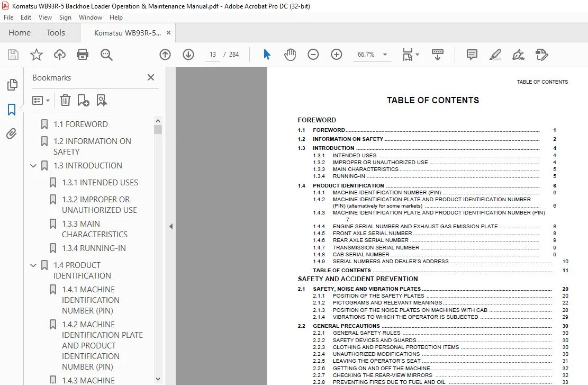Select the 1.1 FOREWORD bookmark
The width and height of the screenshot is (588, 385).
80,124
